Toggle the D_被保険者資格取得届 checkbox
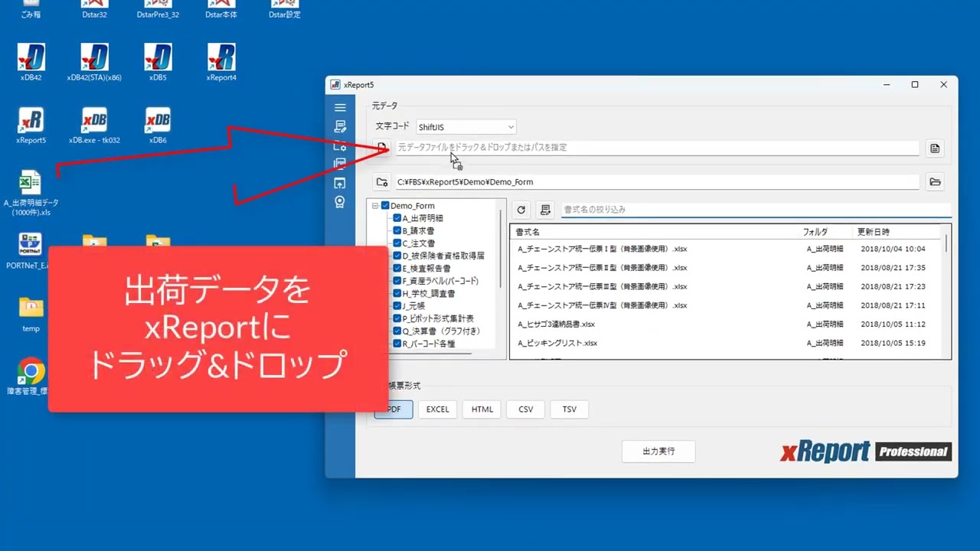This screenshot has height=551, width=980. point(397,256)
